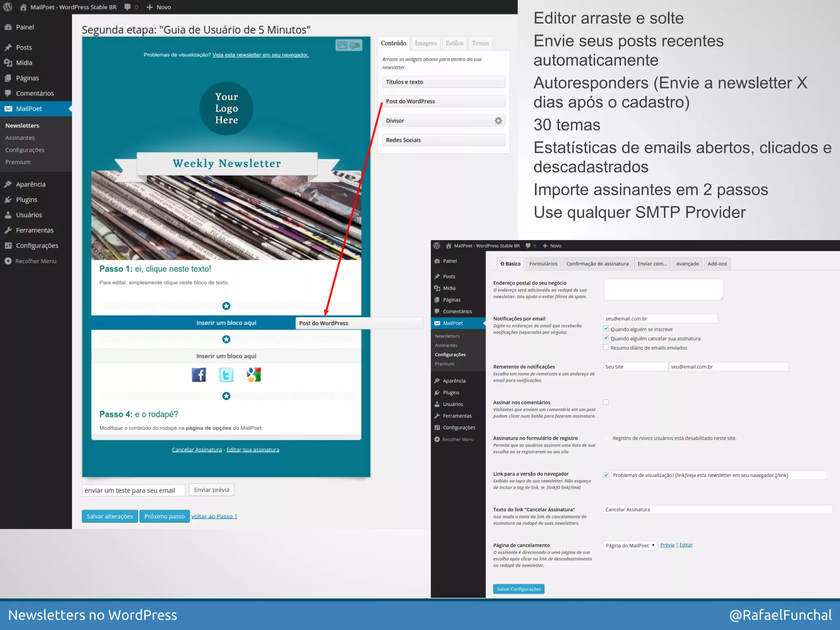The height and width of the screenshot is (630, 840).
Task: Click 'Cancelar Assinatura' footer link
Action: click(x=197, y=450)
